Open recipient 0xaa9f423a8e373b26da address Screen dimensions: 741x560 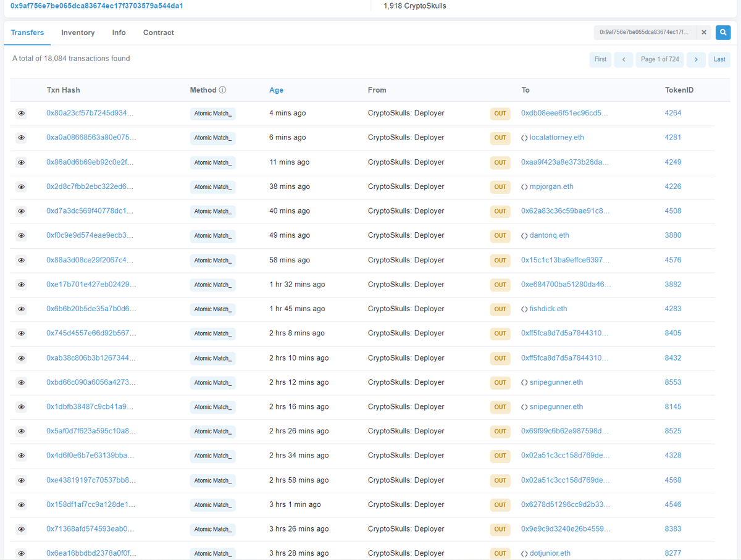565,162
